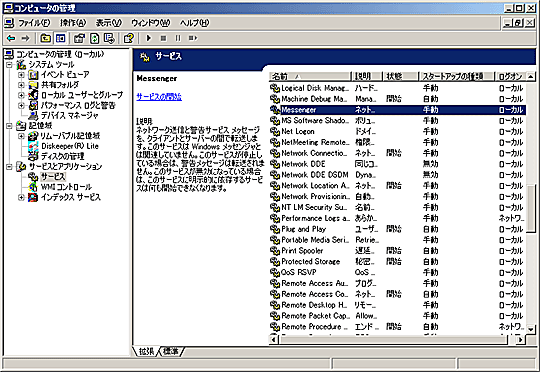The image size is (540, 372).
Task: Expand the 共有フォルダ node
Action: pyautogui.click(x=21, y=85)
